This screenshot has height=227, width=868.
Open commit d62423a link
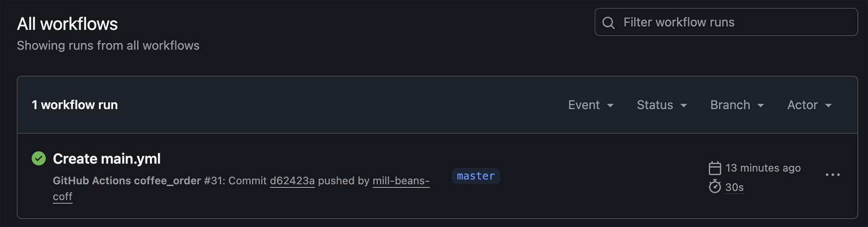(292, 181)
